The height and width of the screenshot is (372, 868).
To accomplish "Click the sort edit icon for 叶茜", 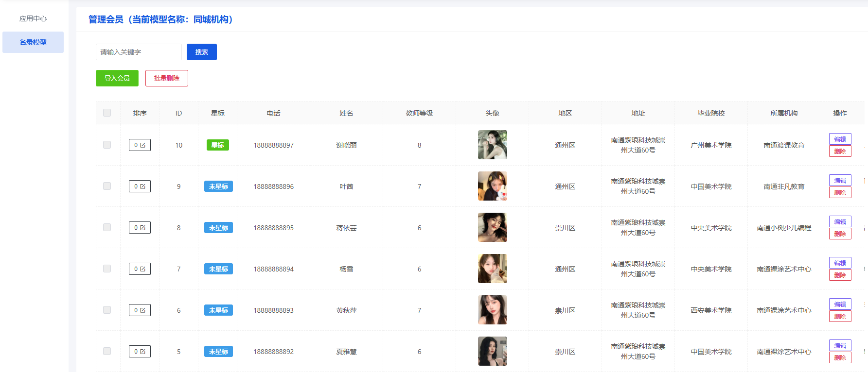I will [143, 186].
